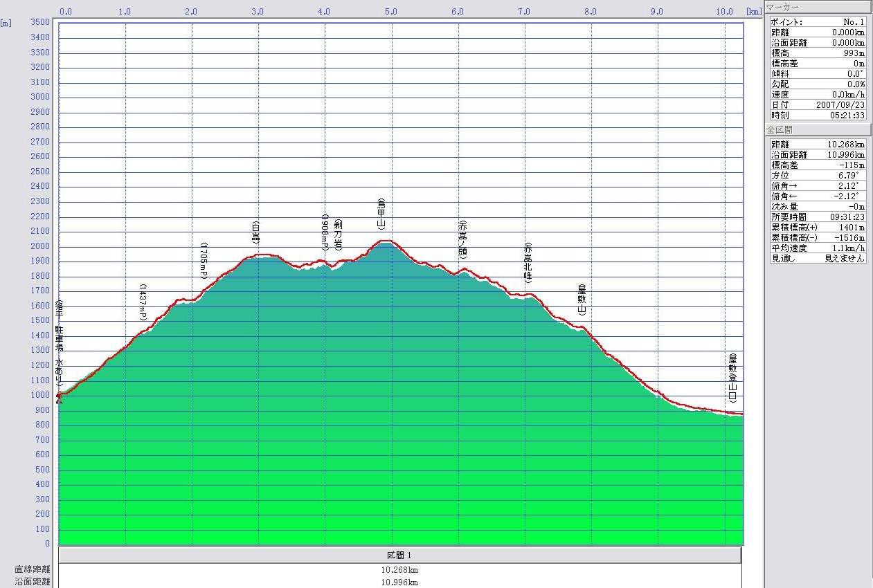The image size is (873, 588).
Task: Click the 剃刀岩 waypoint label
Action: (x=338, y=235)
